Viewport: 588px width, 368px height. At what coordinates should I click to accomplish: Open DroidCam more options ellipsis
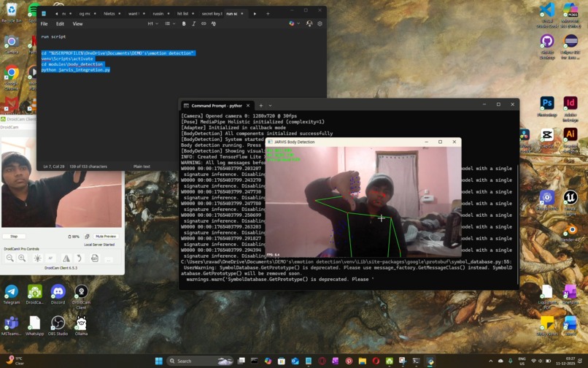click(x=108, y=259)
